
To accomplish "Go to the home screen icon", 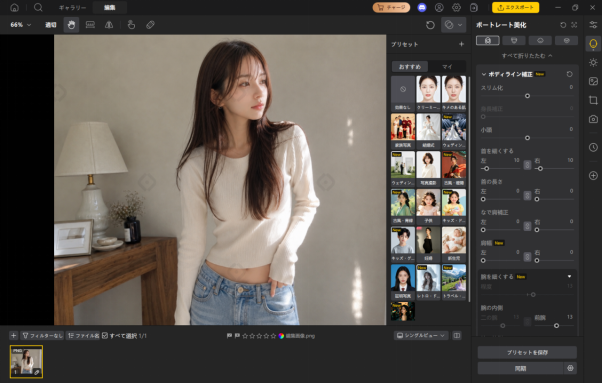I will [x=14, y=7].
